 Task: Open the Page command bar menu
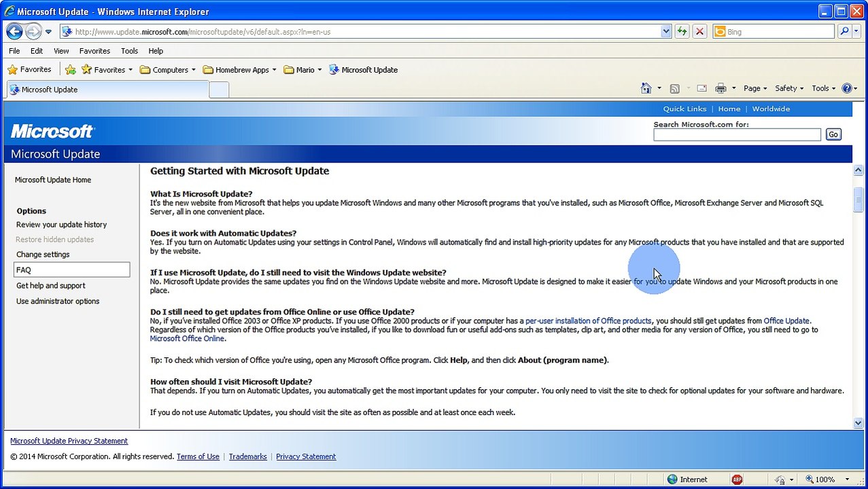(755, 88)
